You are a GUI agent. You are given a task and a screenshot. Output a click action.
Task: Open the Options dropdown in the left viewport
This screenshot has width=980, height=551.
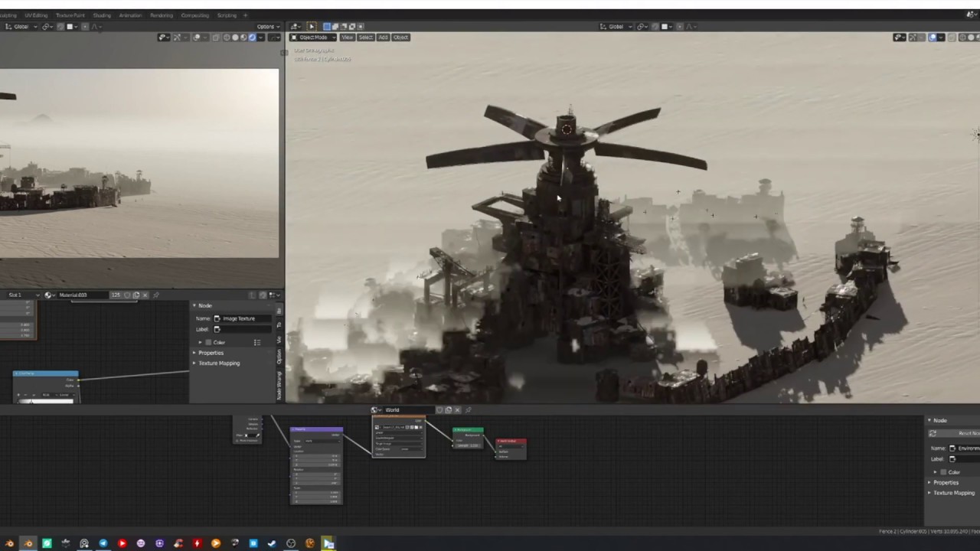(x=267, y=26)
